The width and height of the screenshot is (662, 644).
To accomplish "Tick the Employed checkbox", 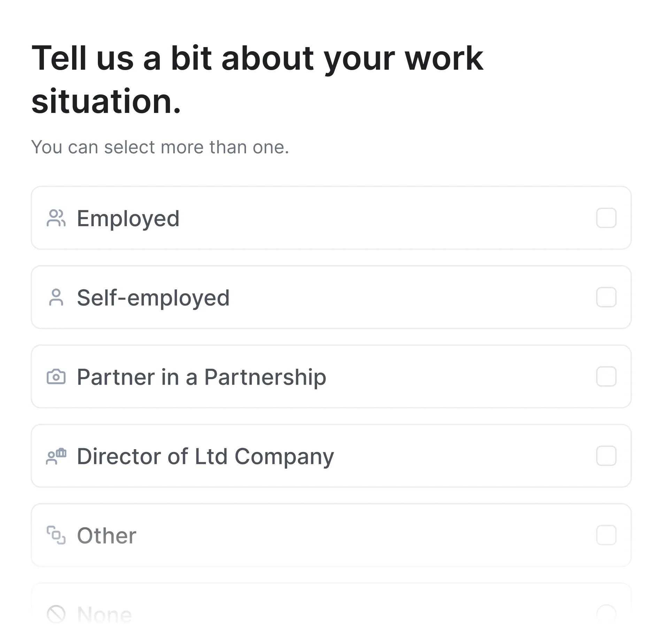I will coord(606,218).
